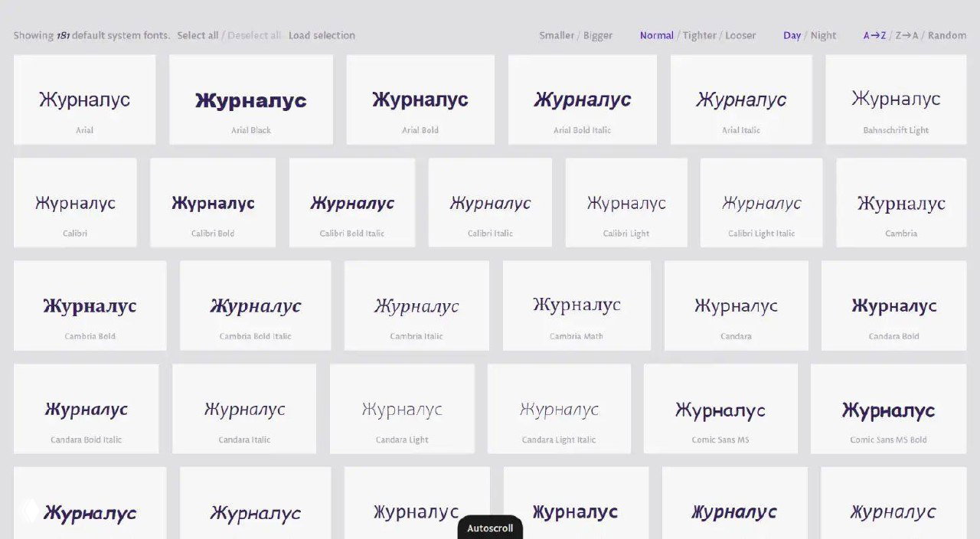Select the Candara Light Italic font card
Viewport: 980px width, 539px height.
coord(559,409)
